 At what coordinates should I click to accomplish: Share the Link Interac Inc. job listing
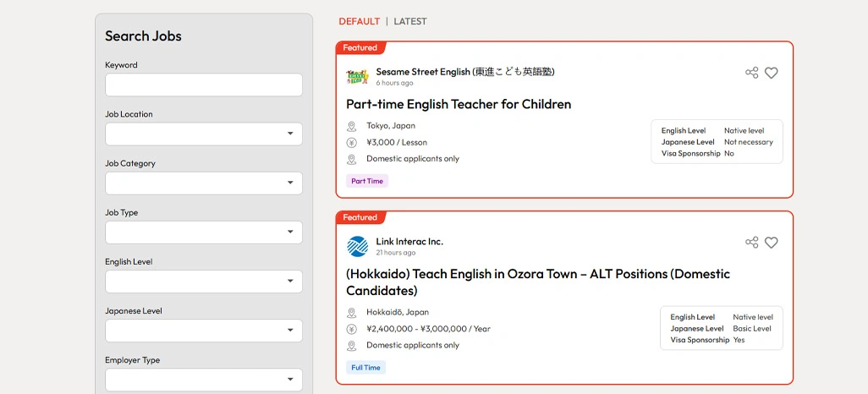point(751,243)
